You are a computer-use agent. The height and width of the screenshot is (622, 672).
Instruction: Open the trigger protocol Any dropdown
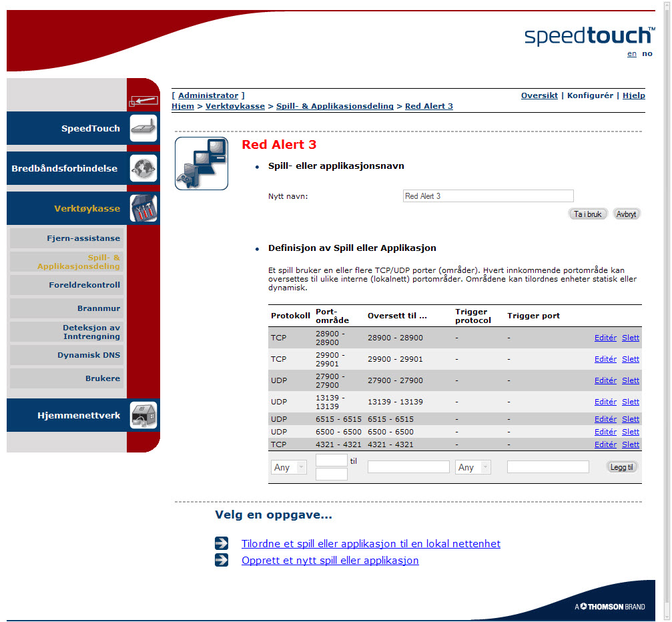[x=472, y=467]
